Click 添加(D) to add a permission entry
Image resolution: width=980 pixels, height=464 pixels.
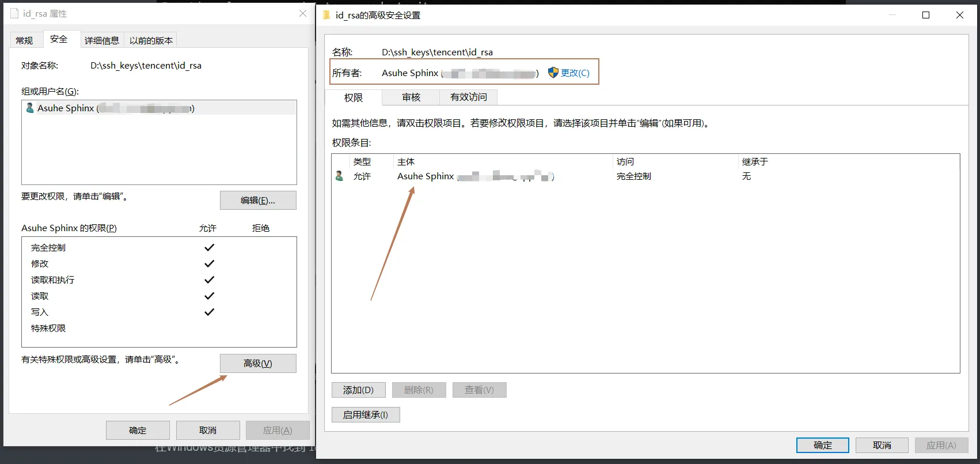358,390
